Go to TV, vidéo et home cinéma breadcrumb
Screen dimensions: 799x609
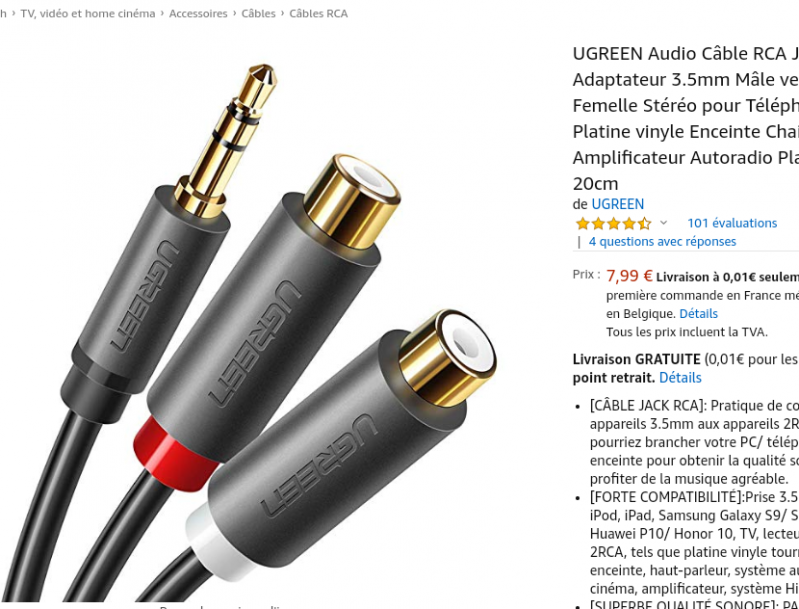click(88, 14)
